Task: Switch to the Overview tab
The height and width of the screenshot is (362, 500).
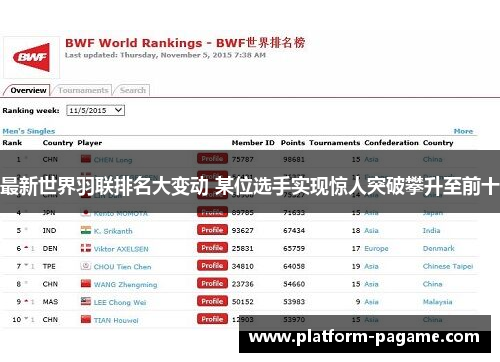Action: [28, 90]
